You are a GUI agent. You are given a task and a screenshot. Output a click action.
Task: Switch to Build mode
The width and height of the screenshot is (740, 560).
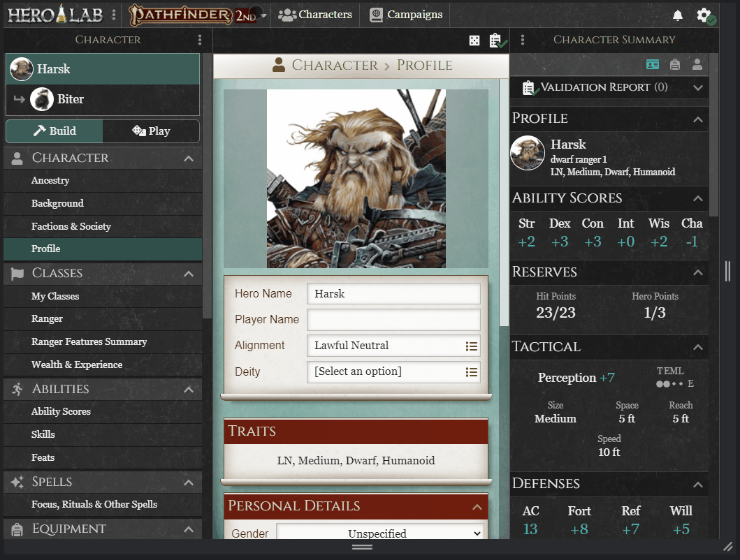tap(55, 131)
